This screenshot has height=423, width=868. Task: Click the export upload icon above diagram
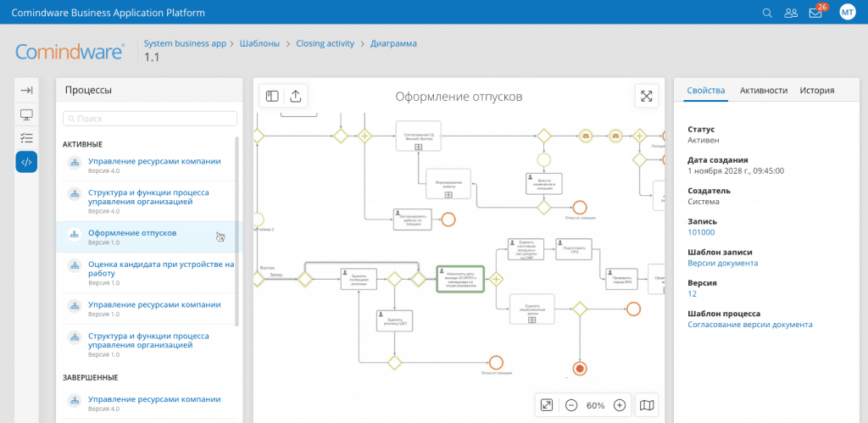(x=295, y=97)
